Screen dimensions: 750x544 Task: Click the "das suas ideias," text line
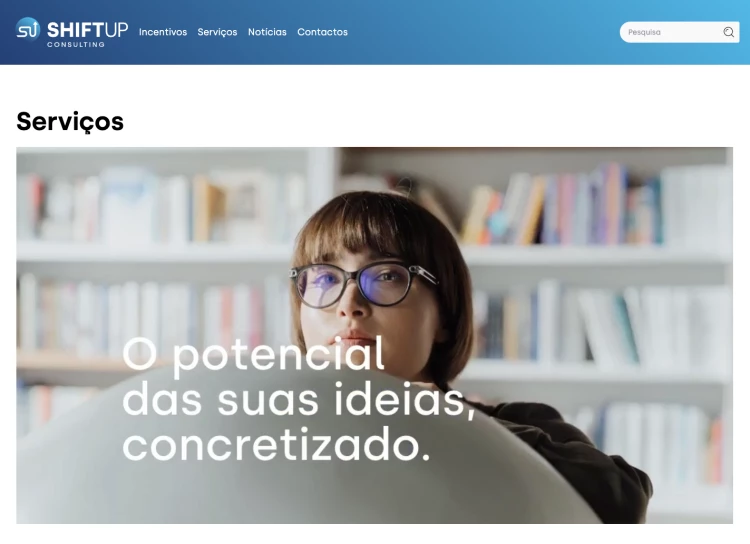coord(299,400)
